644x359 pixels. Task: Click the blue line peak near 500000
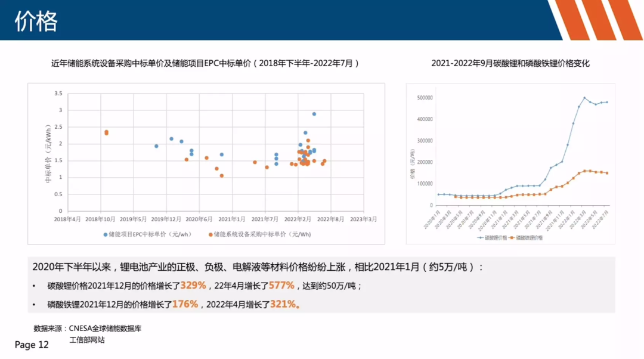584,98
